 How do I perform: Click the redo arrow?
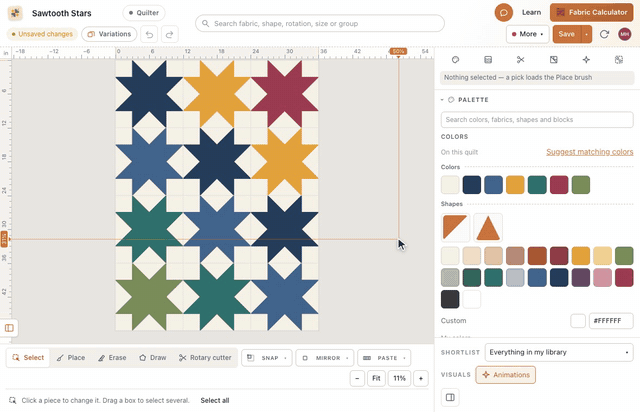170,34
